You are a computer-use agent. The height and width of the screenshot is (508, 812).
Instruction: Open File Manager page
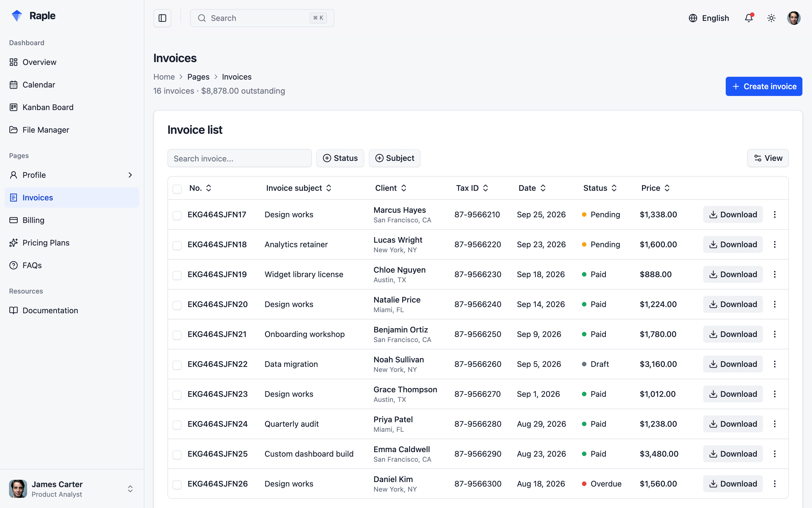(x=72, y=130)
